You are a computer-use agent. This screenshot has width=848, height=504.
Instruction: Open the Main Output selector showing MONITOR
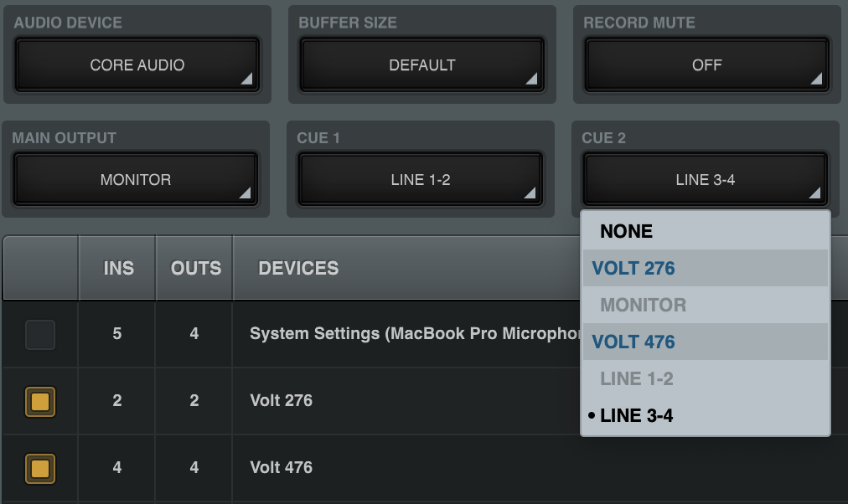[136, 179]
